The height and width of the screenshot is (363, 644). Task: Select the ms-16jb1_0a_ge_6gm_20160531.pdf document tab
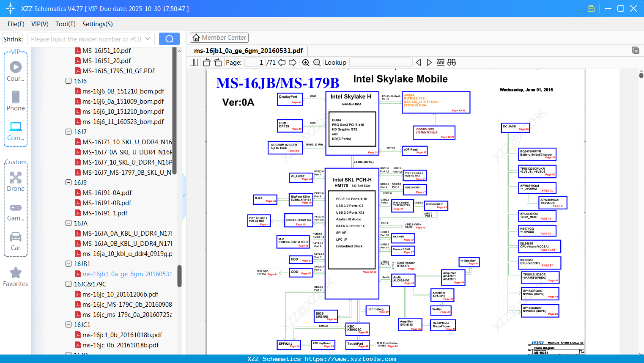pos(248,51)
